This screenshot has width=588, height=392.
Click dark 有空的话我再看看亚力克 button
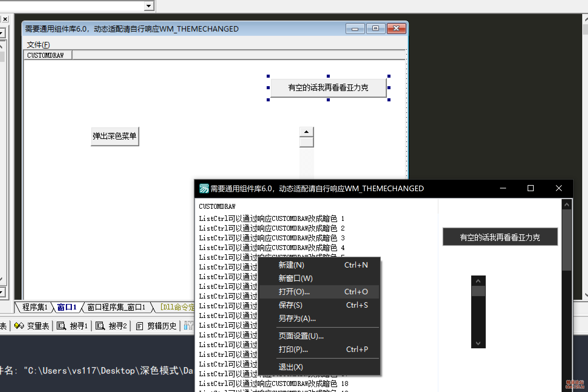tap(500, 237)
